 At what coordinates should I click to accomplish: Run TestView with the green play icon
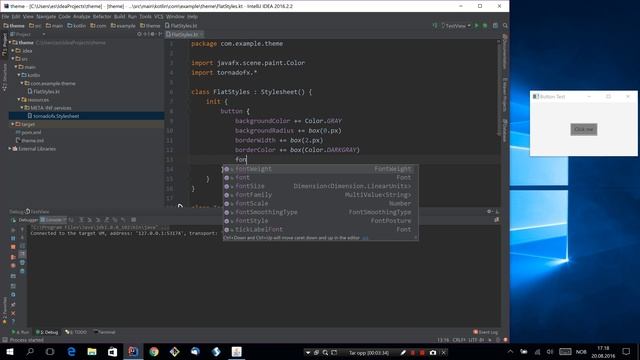point(476,26)
